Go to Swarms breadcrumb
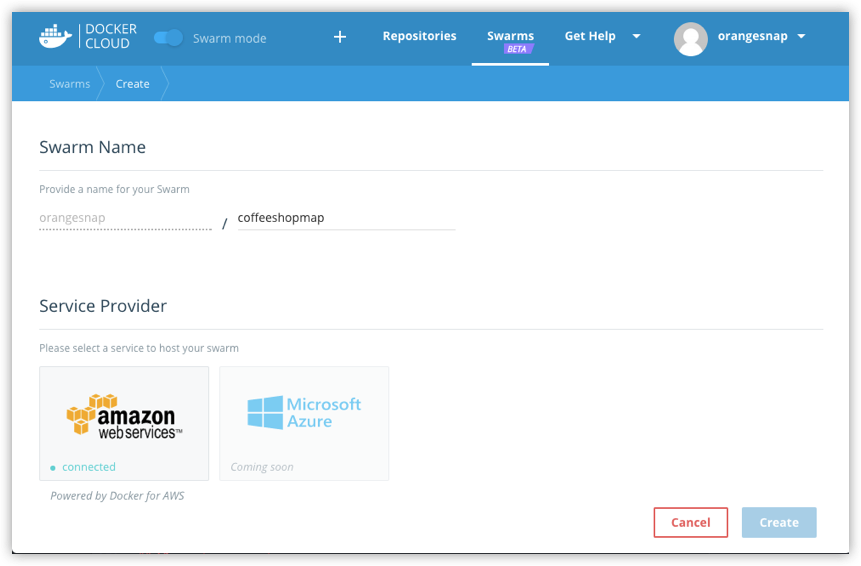The image size is (861, 566). point(69,84)
